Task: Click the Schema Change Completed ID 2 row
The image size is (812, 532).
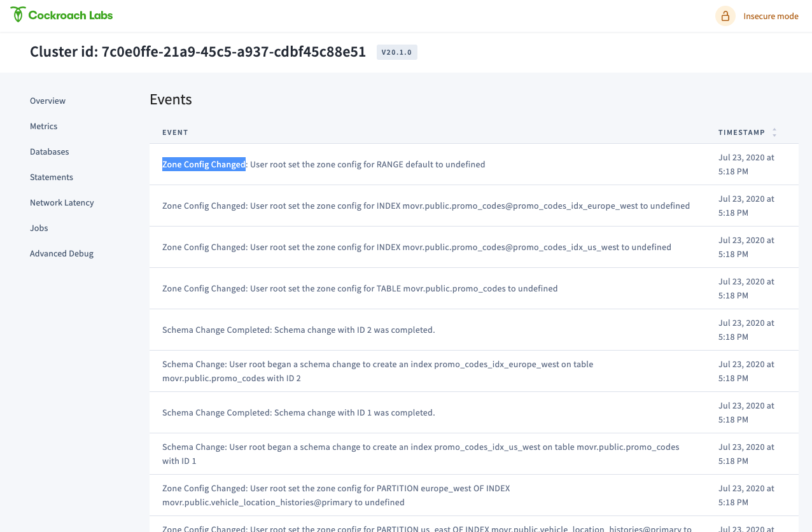Action: pos(298,330)
